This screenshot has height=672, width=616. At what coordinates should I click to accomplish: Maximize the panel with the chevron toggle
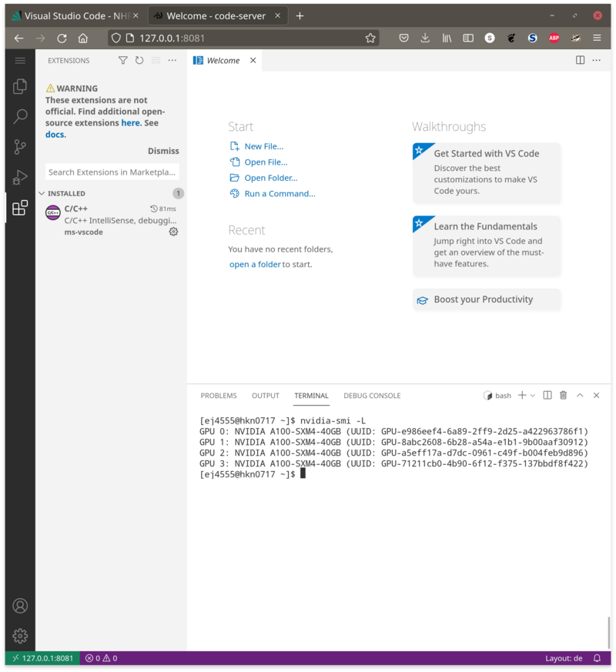click(x=581, y=395)
